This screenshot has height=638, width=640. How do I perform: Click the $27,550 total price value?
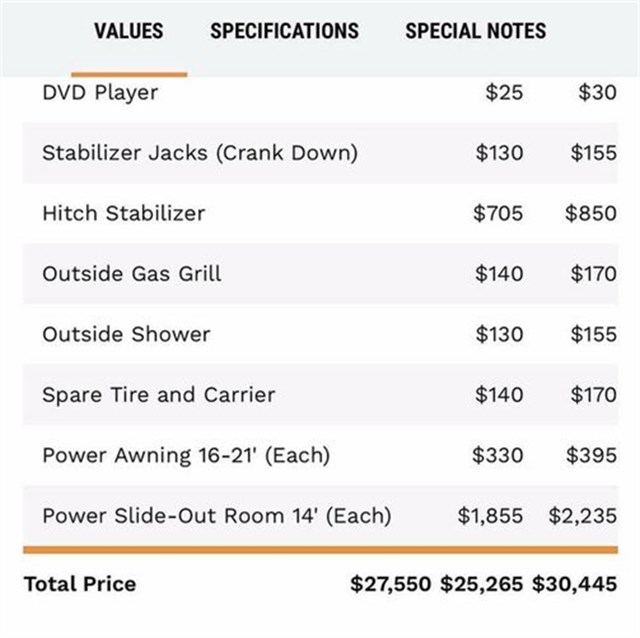tap(391, 584)
